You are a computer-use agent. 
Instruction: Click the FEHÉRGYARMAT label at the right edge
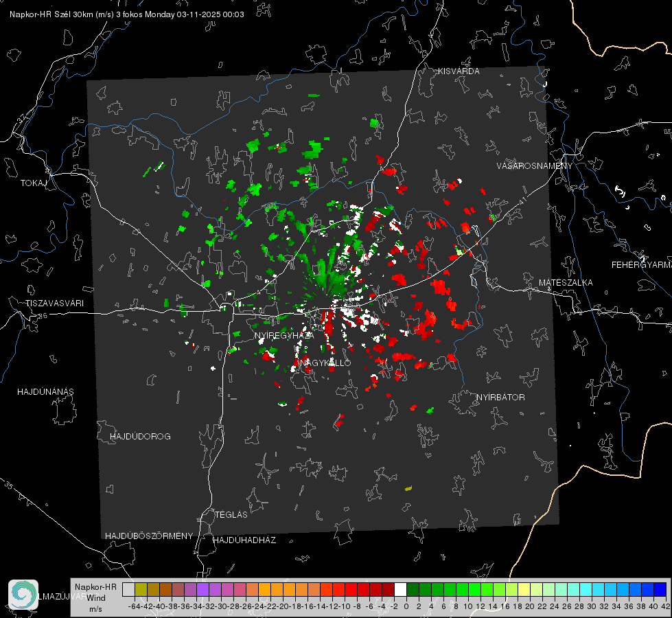(x=641, y=265)
